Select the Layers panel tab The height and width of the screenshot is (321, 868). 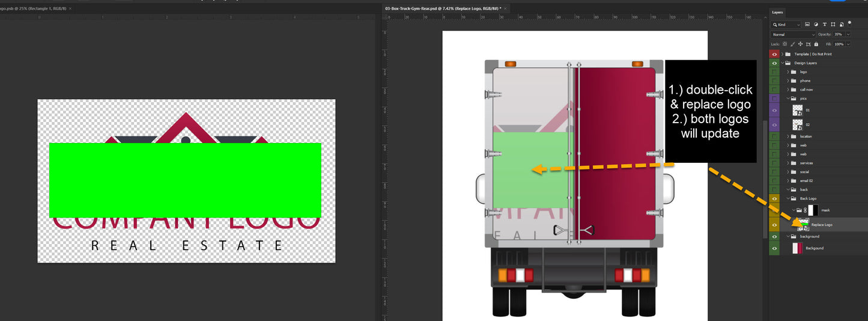[x=777, y=12]
